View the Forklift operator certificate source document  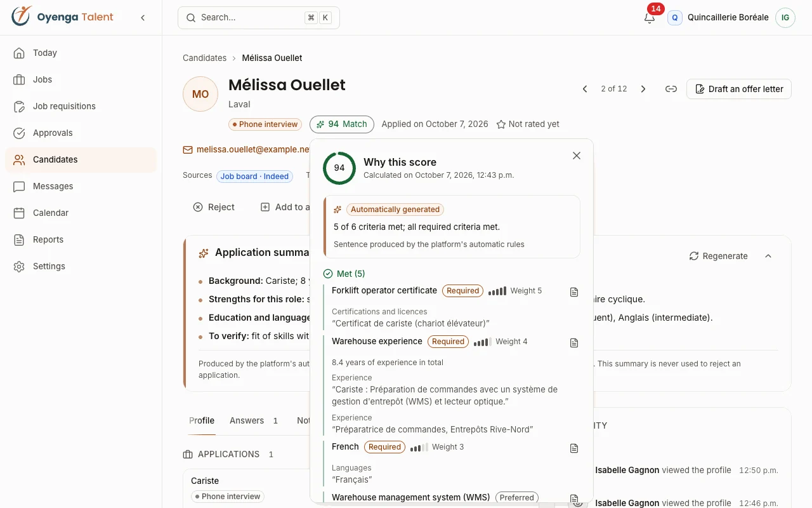[574, 292]
